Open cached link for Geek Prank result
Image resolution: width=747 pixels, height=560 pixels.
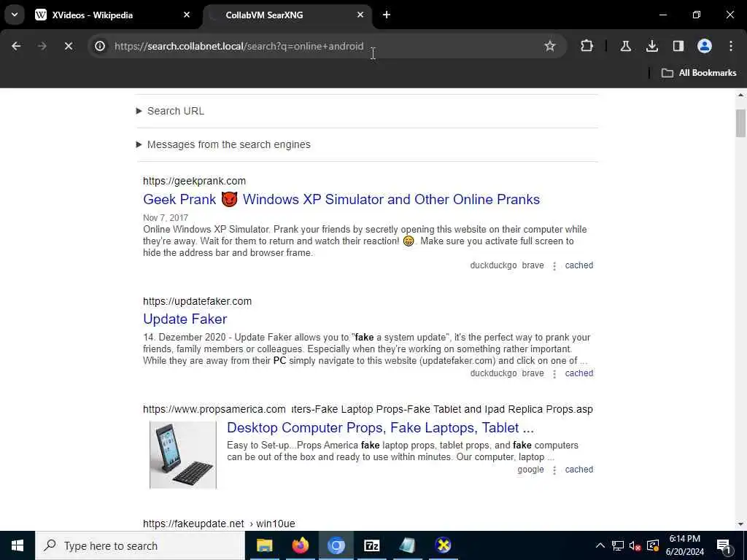pyautogui.click(x=578, y=265)
